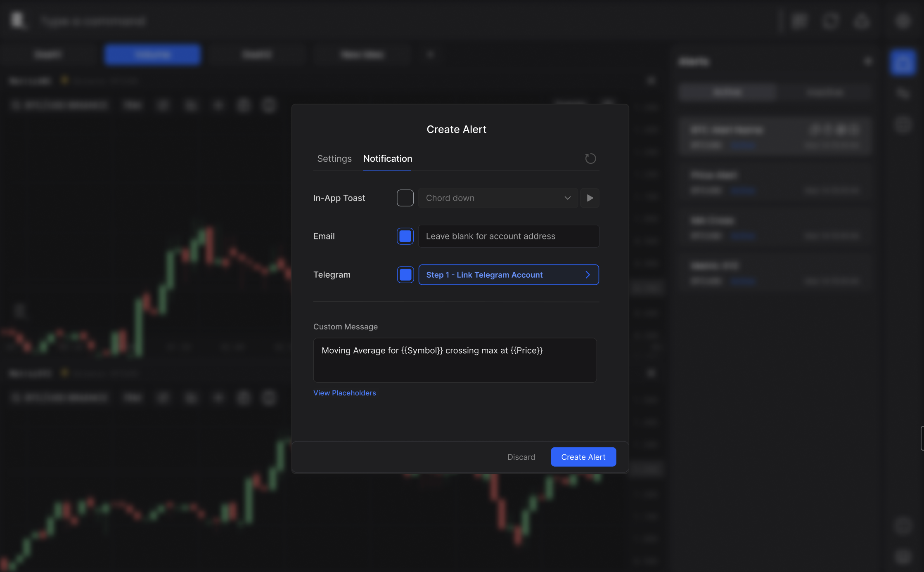Select the grid icon in the top bar
This screenshot has width=924, height=572.
tap(799, 21)
